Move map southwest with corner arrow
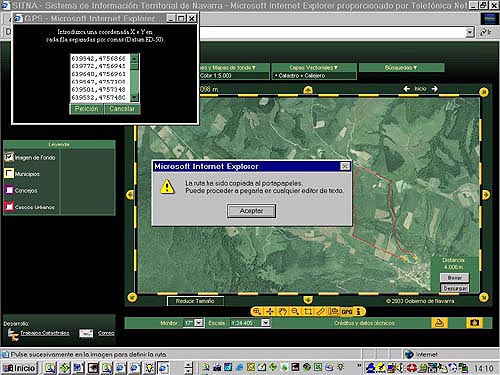Viewport: 500px width, 375px height. coord(132,297)
